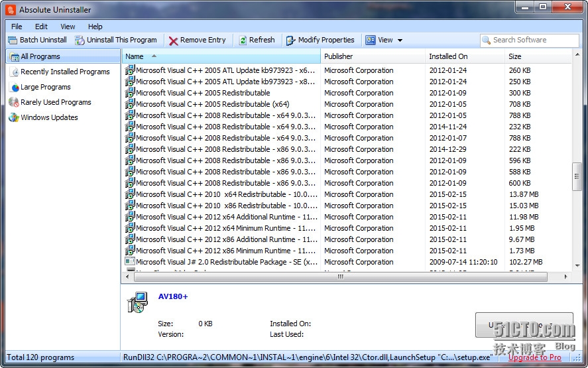Click icon of Visual J# 2.0 Redistributable Package
Image resolution: width=588 pixels, height=368 pixels.
click(x=130, y=261)
